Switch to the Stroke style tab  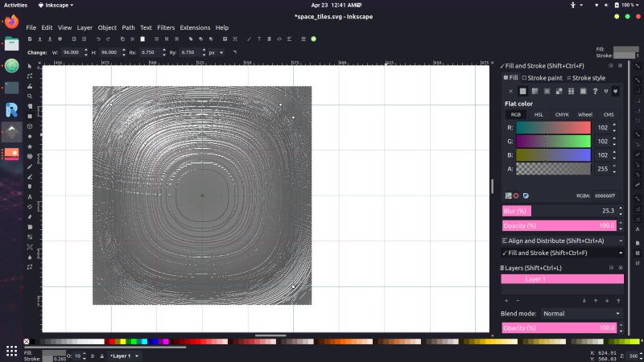point(586,78)
